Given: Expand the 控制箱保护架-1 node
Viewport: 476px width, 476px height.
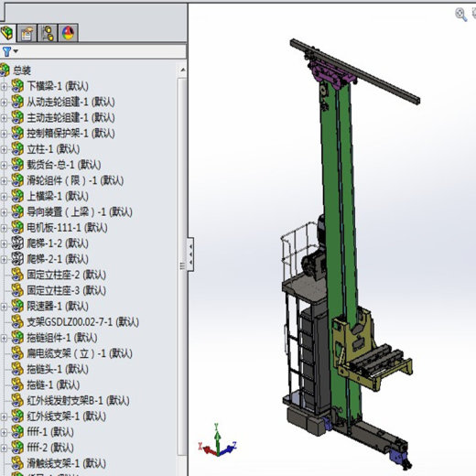Looking at the screenshot, I should pos(4,134).
